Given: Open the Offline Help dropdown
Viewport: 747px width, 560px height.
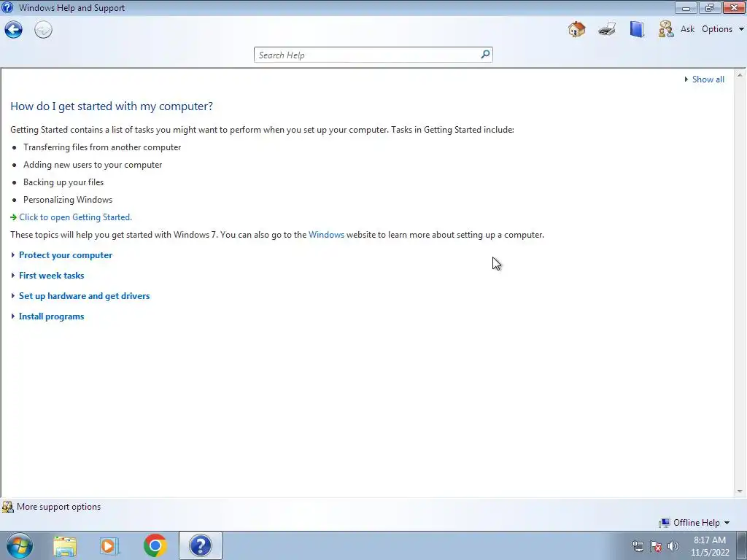Looking at the screenshot, I should click(701, 523).
